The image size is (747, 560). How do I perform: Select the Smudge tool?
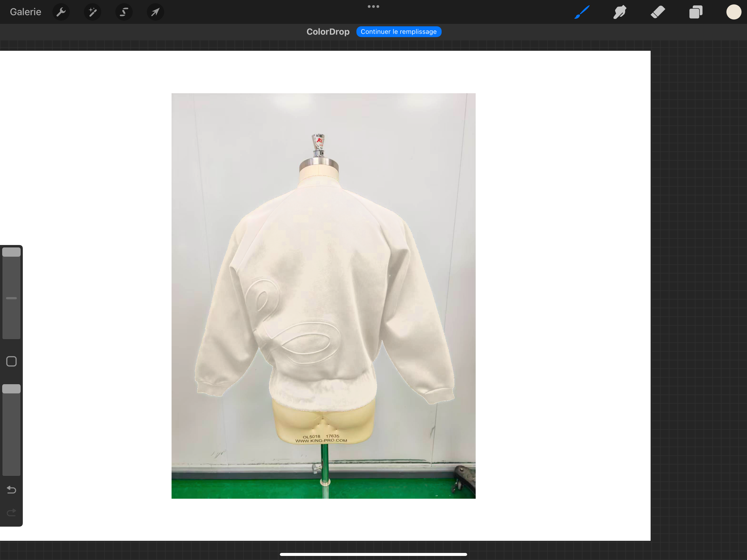click(x=620, y=12)
